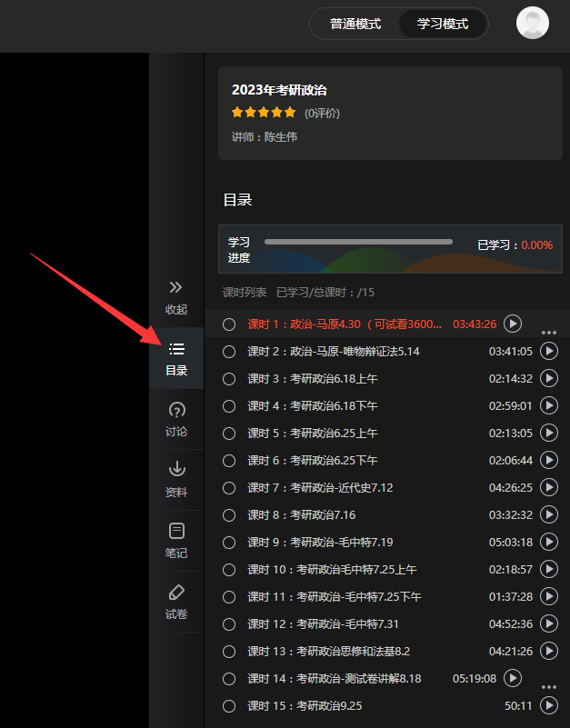This screenshot has height=728, width=570.
Task: Play 课时 14 测试卷讲解8.18 lesson
Action: 513,678
